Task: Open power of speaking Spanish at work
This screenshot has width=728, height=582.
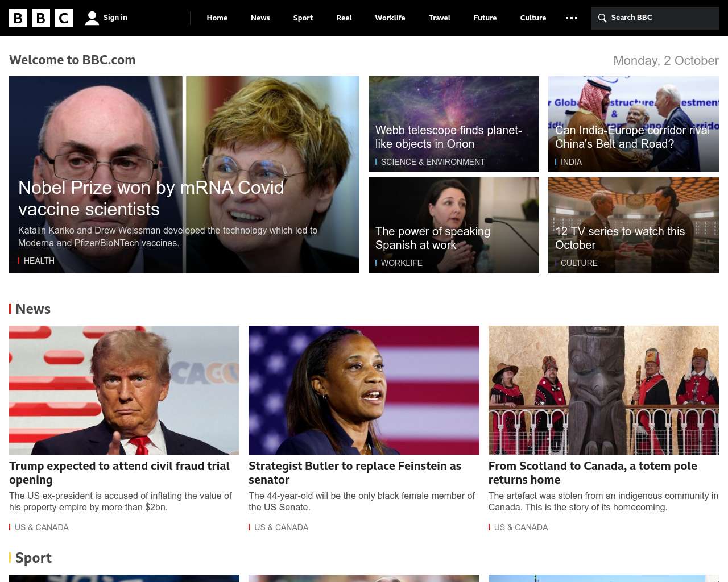Action: (433, 238)
